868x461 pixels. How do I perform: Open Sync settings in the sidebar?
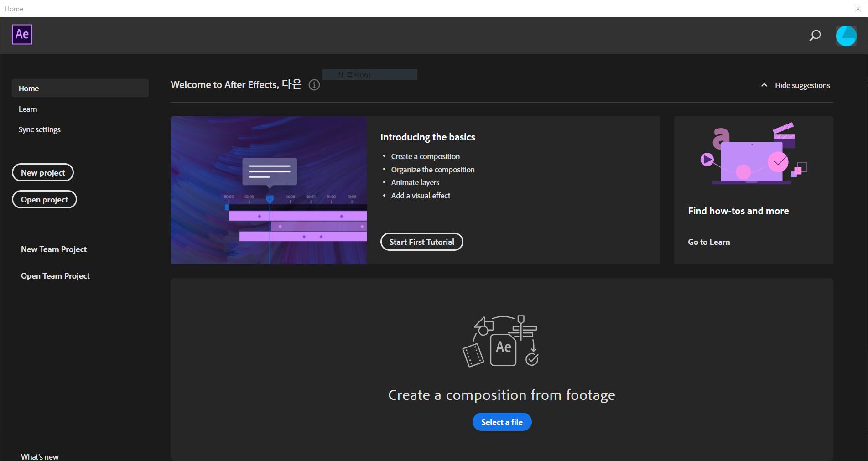40,129
